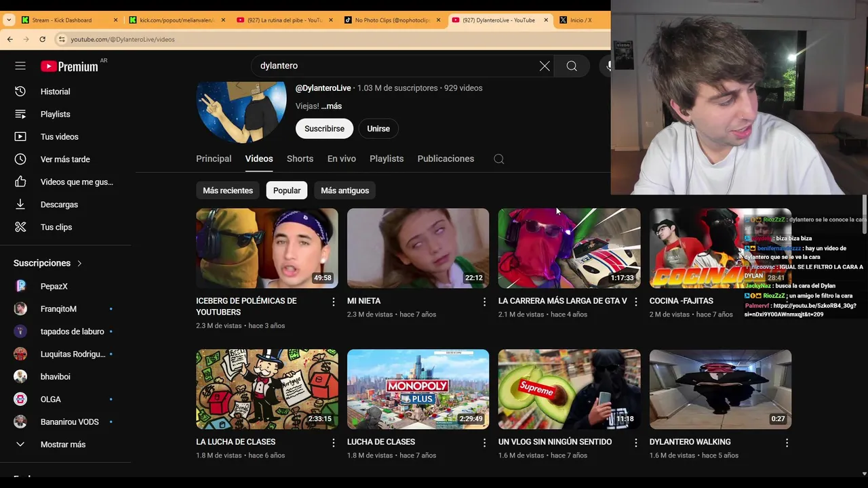This screenshot has width=868, height=488.
Task: Open options menu for LUCHA DE CLASES video
Action: point(484,443)
